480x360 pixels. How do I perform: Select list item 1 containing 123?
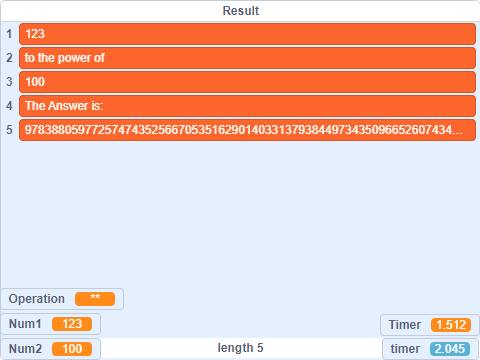(x=247, y=34)
